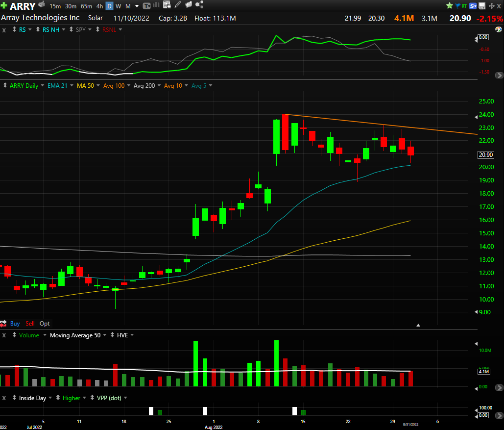Select the orange descending trendline

pos(381,125)
